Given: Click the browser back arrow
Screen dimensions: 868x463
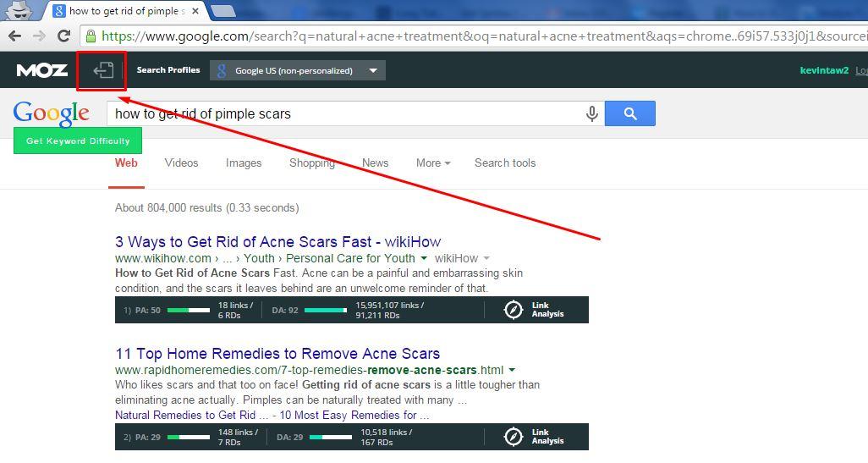Looking at the screenshot, I should pyautogui.click(x=15, y=36).
